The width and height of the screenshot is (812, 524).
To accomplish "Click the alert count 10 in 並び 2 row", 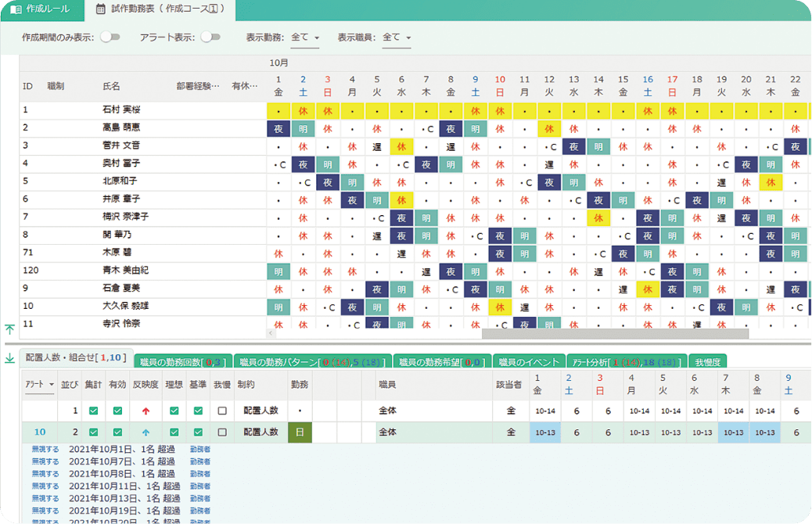I will (40, 432).
